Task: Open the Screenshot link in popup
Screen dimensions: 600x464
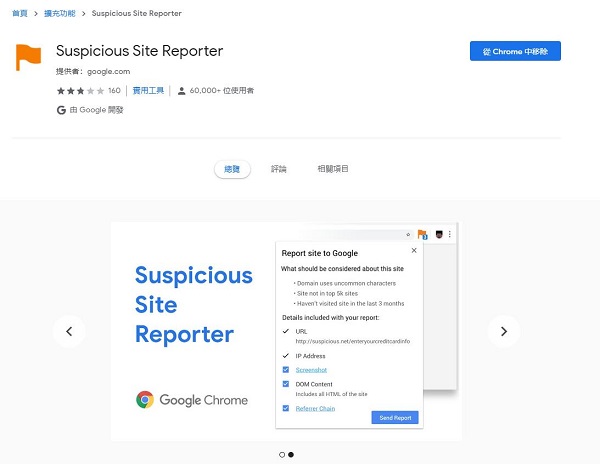Action: pos(311,370)
